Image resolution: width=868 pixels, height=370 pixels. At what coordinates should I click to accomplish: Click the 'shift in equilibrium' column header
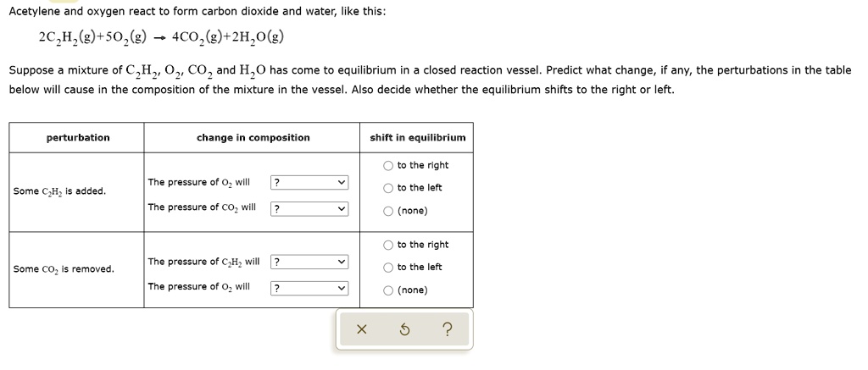pos(418,137)
